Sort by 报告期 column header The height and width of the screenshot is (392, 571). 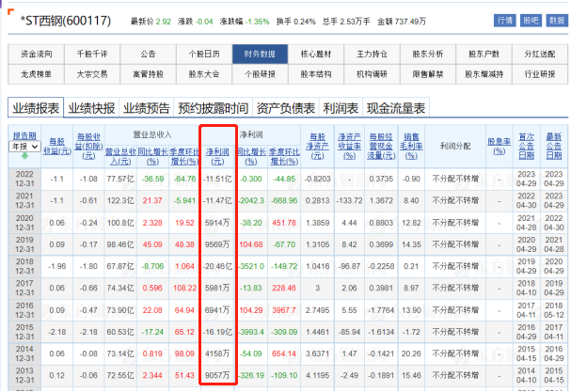24,135
